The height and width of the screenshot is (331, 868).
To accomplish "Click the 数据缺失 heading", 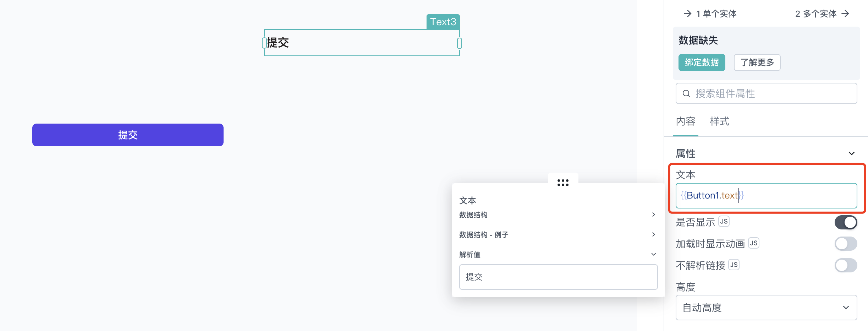I will (x=698, y=40).
